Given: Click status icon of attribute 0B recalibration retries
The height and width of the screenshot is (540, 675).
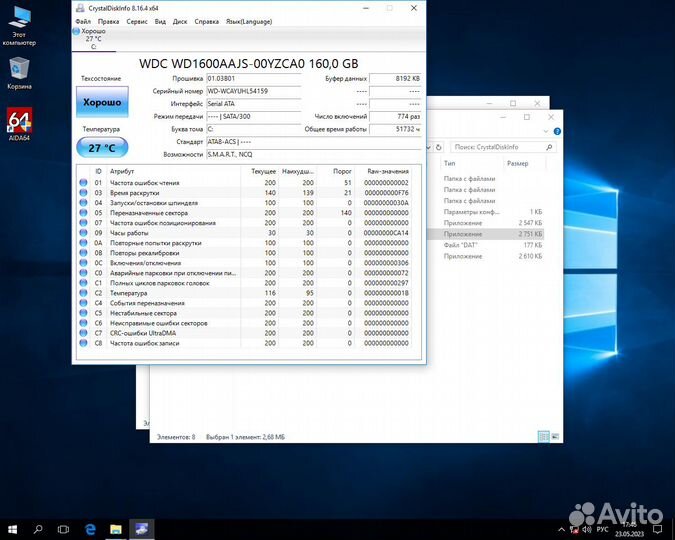Looking at the screenshot, I should pyautogui.click(x=84, y=253).
